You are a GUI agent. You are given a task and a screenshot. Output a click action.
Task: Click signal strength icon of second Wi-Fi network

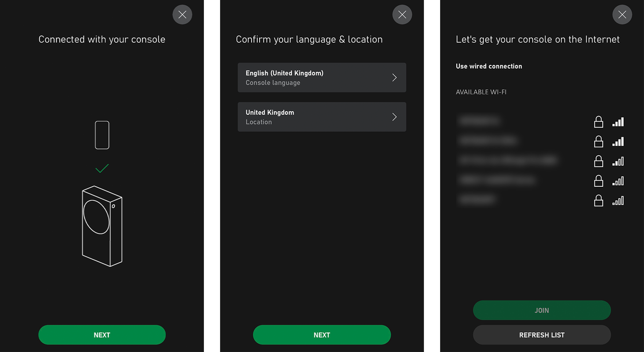[x=618, y=142]
